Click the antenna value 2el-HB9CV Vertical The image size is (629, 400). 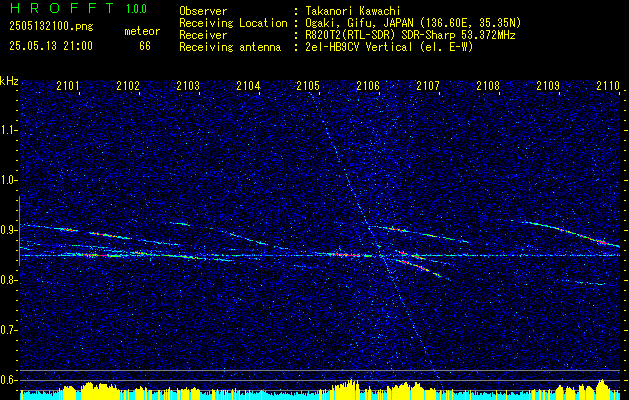tap(390, 47)
